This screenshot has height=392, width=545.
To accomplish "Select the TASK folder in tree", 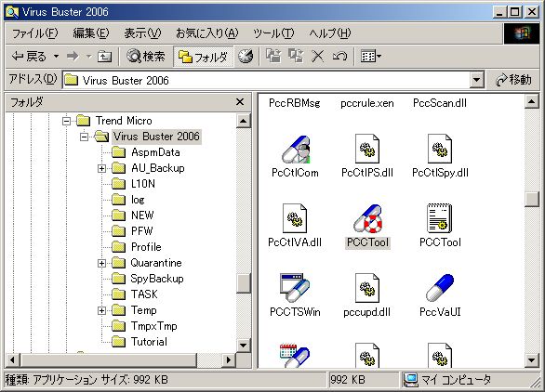I will (135, 294).
